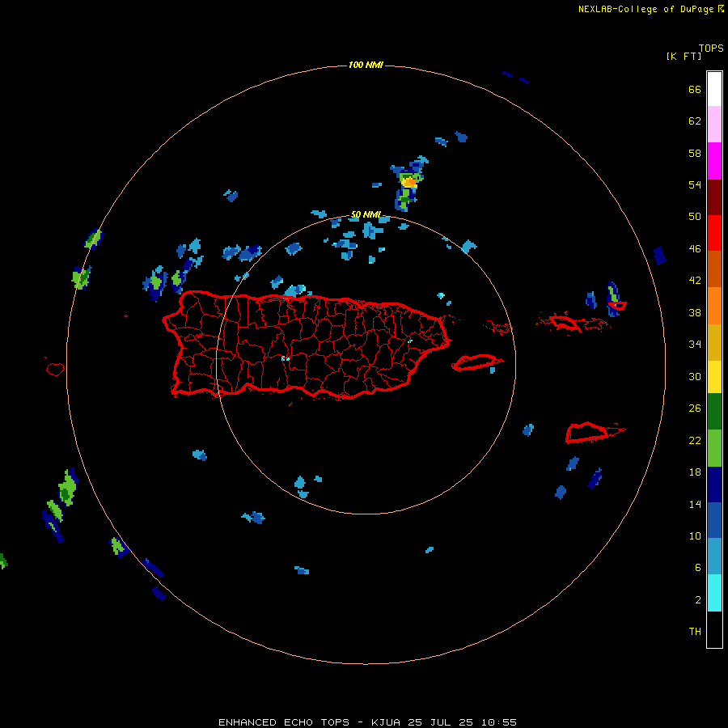
Task: Choose the bright orange legend swatch
Action: 714,306
